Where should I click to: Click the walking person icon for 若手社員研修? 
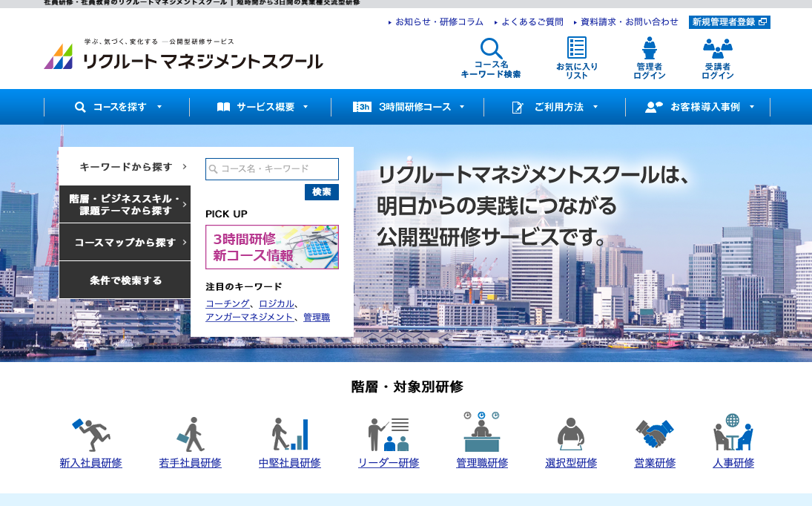(190, 434)
